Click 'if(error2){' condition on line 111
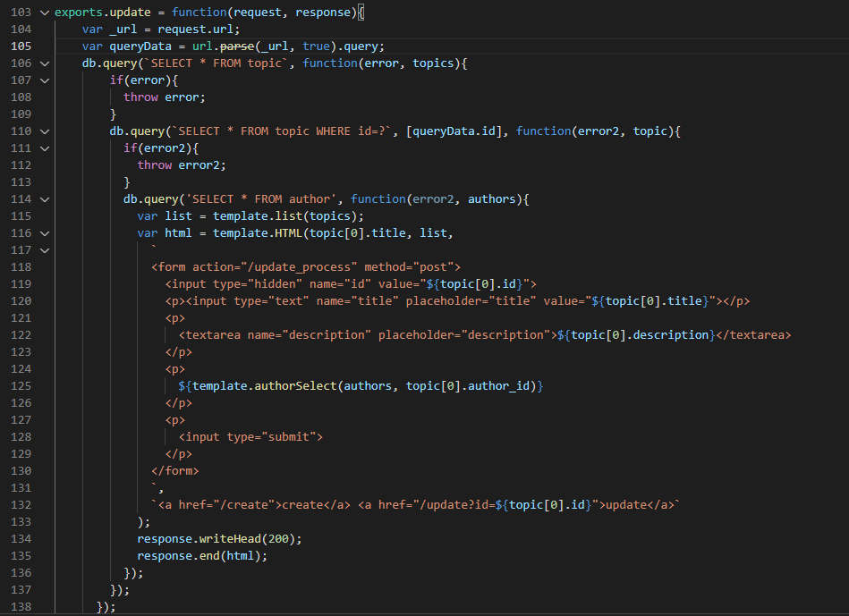 tap(161, 148)
